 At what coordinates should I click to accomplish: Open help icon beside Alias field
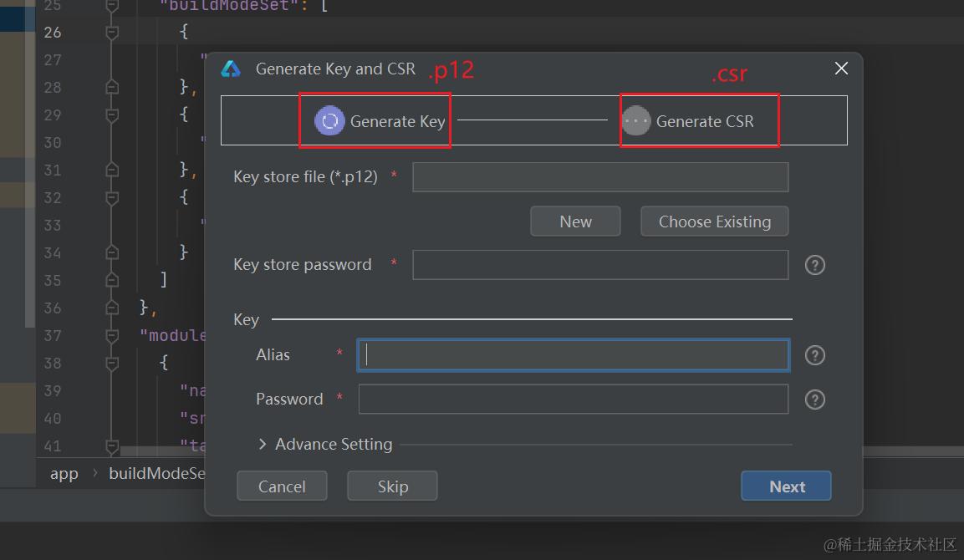[x=814, y=355]
